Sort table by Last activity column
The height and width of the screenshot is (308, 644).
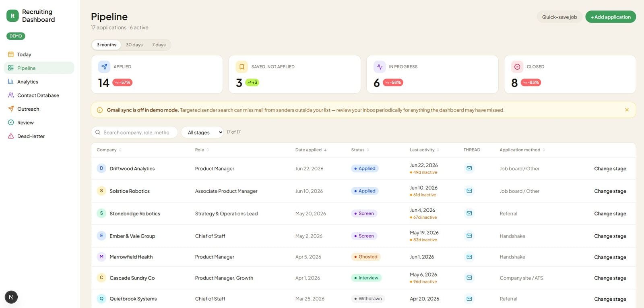coord(425,150)
